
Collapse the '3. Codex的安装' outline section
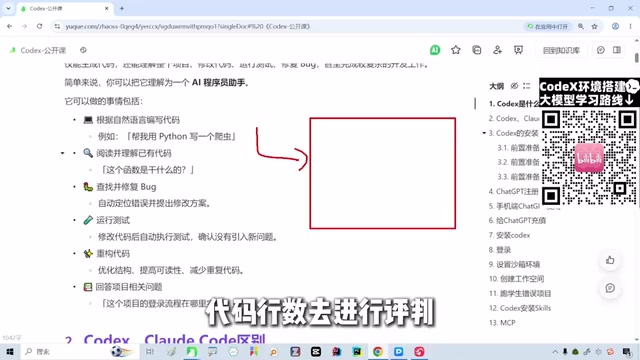(484, 133)
